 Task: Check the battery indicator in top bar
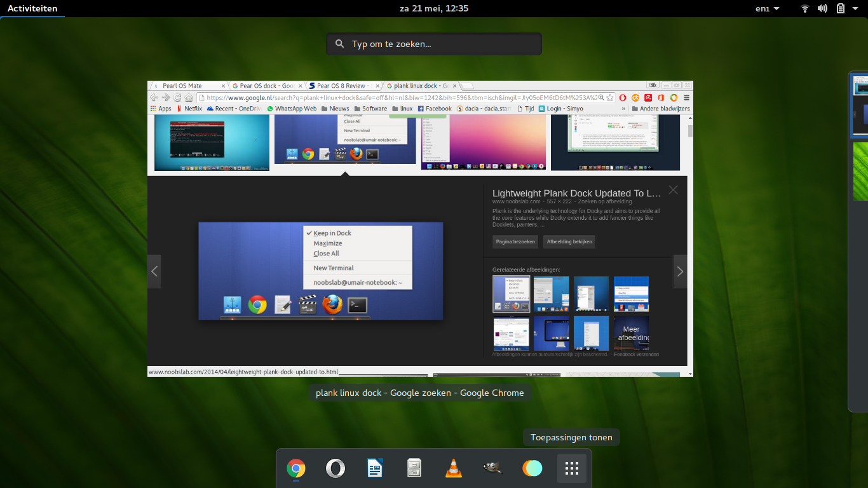point(840,8)
